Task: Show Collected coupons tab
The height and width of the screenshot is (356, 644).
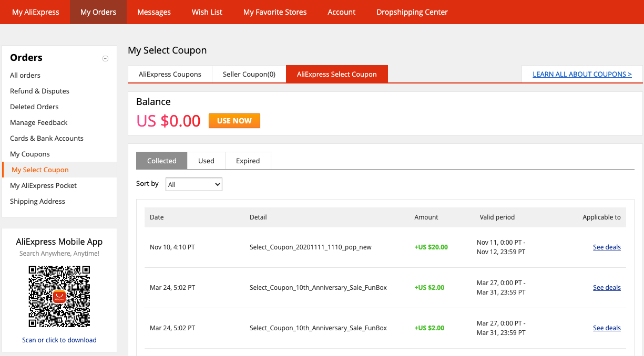Action: point(162,161)
